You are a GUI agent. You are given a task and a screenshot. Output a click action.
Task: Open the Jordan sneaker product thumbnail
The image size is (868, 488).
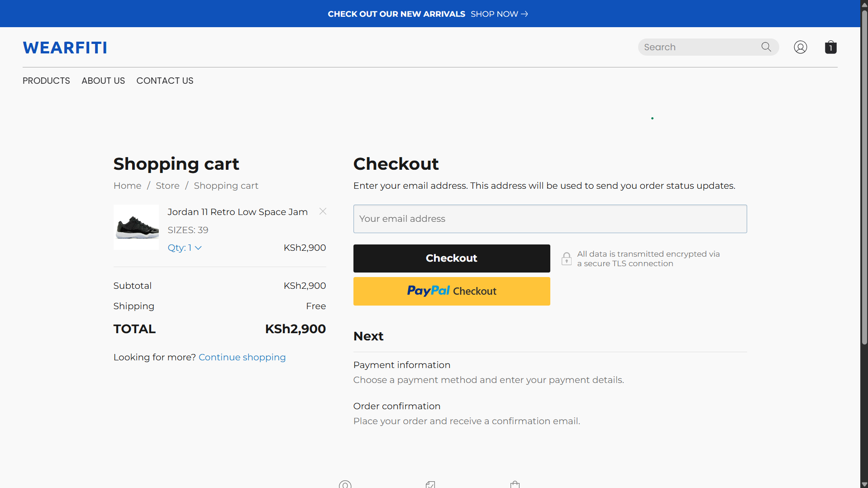pyautogui.click(x=136, y=227)
